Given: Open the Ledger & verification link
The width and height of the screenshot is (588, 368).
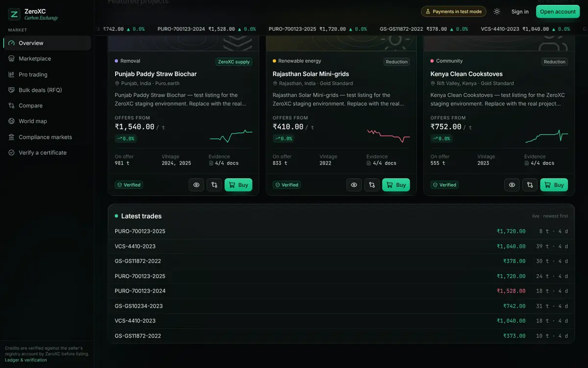Looking at the screenshot, I should click(26, 360).
